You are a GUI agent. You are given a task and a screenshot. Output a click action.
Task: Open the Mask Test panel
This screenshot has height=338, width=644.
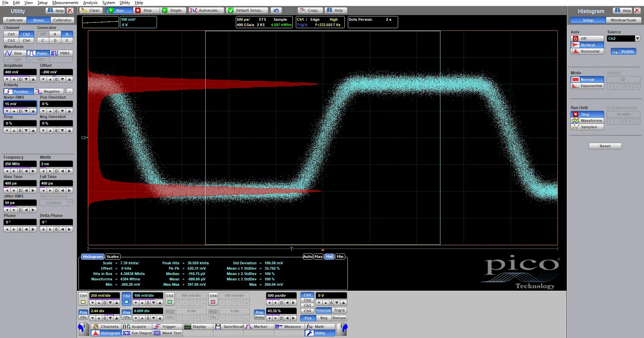pos(168,333)
